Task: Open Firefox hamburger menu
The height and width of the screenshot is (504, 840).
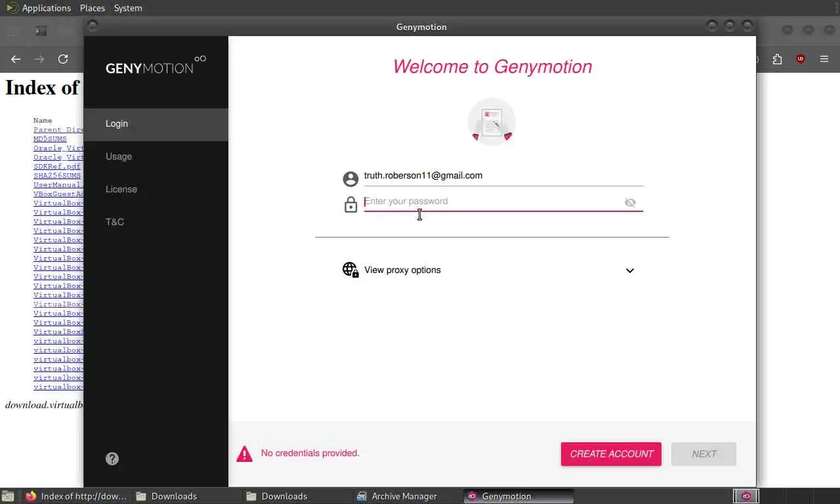Action: pos(824,59)
